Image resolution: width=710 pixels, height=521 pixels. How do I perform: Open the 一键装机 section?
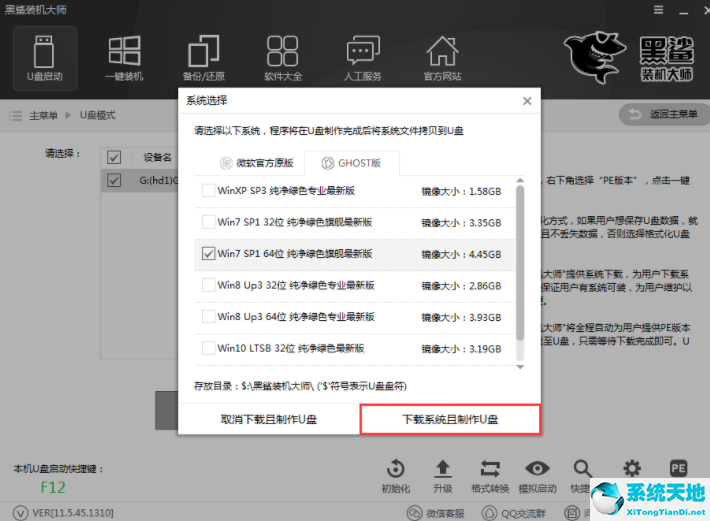pyautogui.click(x=124, y=58)
